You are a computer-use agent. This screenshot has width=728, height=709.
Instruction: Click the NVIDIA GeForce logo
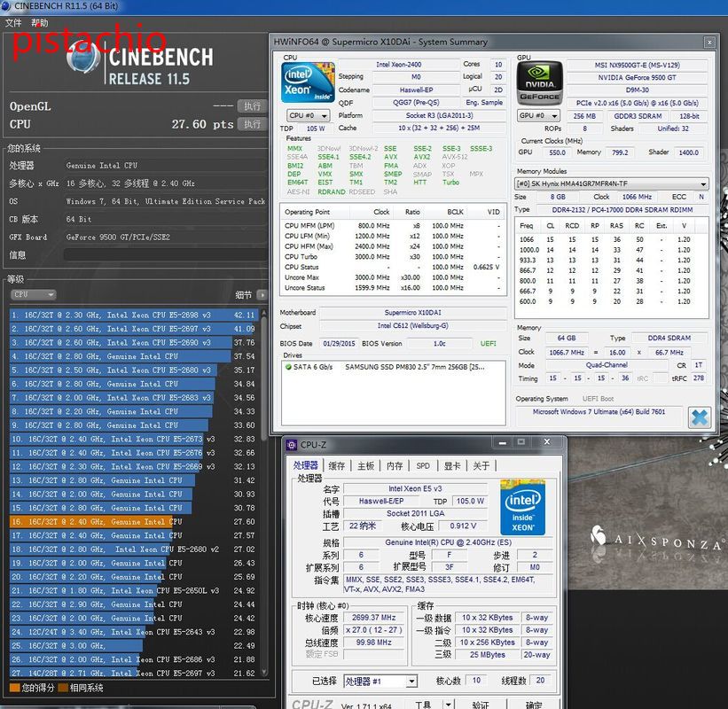[x=539, y=83]
